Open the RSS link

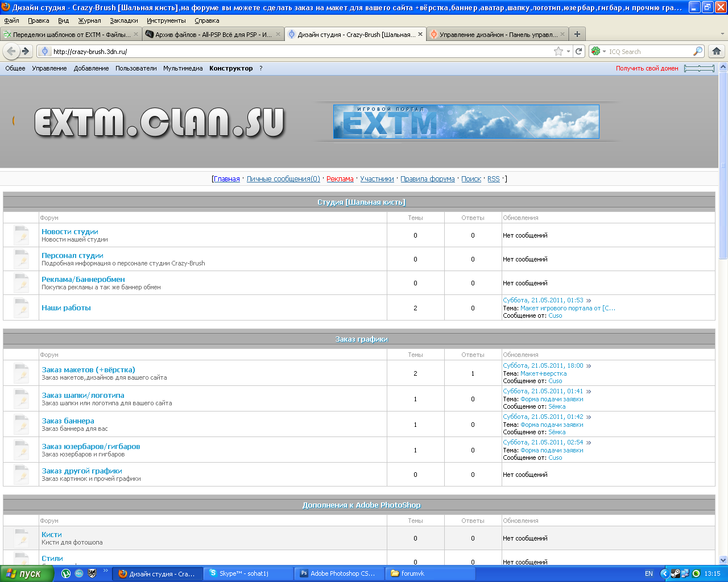494,178
